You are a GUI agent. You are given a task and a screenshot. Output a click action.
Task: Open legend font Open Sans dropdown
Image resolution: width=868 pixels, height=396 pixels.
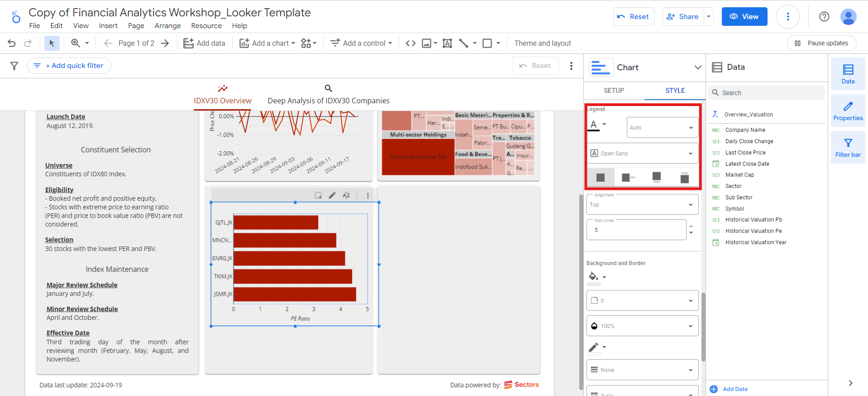643,153
